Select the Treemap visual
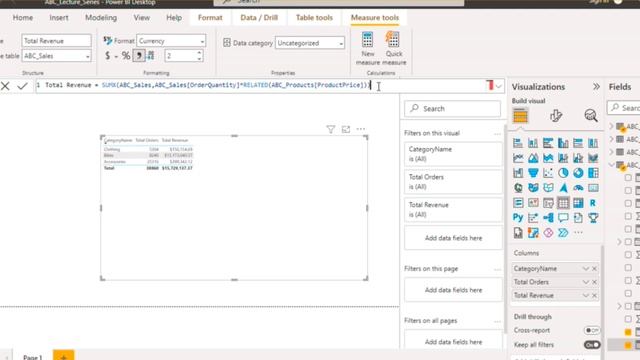640x360 pixels. [x=593, y=173]
